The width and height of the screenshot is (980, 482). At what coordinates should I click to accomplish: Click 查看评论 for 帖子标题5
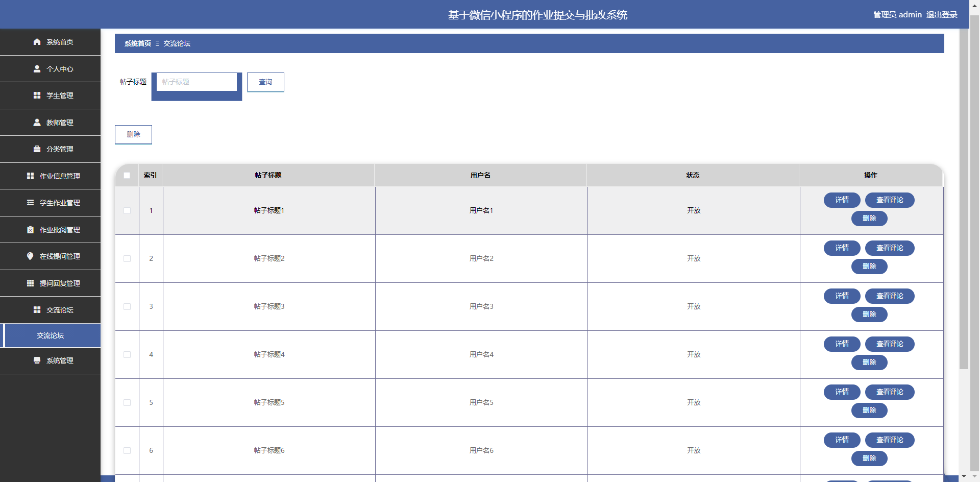pos(890,392)
